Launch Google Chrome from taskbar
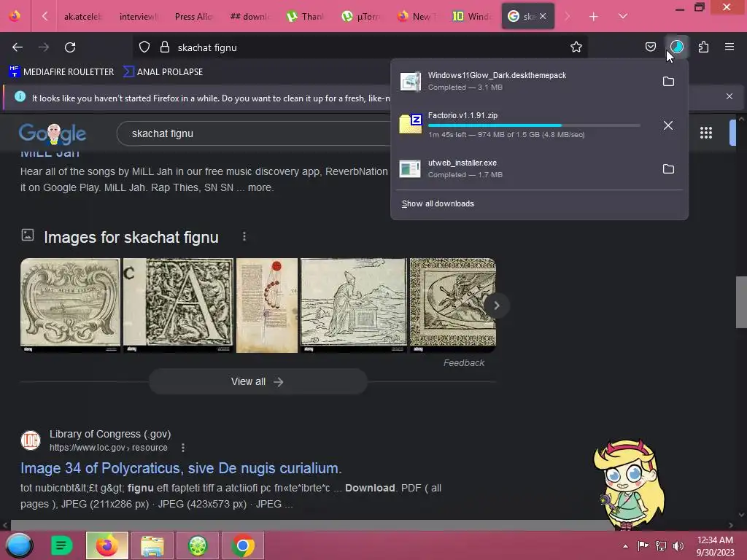747x560 pixels. [242, 545]
